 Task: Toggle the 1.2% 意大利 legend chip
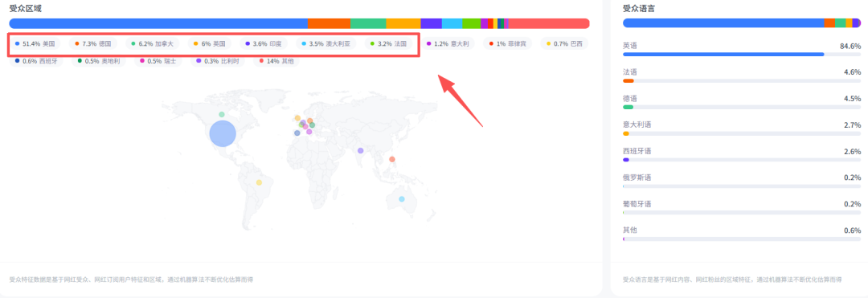tap(448, 43)
